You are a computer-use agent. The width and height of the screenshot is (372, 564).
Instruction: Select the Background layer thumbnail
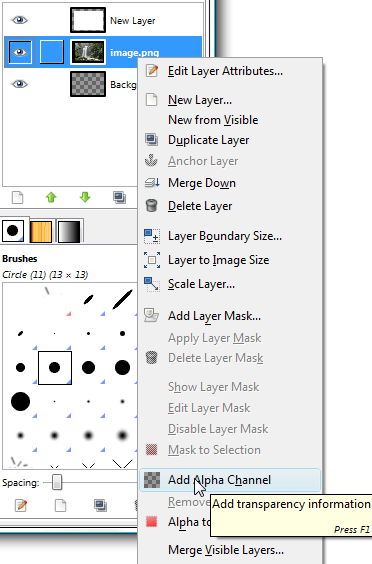click(x=88, y=84)
